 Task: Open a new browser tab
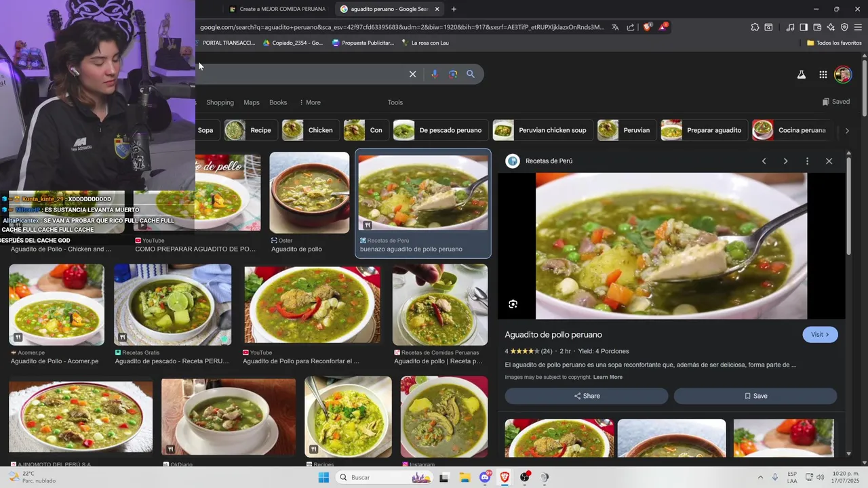point(454,9)
